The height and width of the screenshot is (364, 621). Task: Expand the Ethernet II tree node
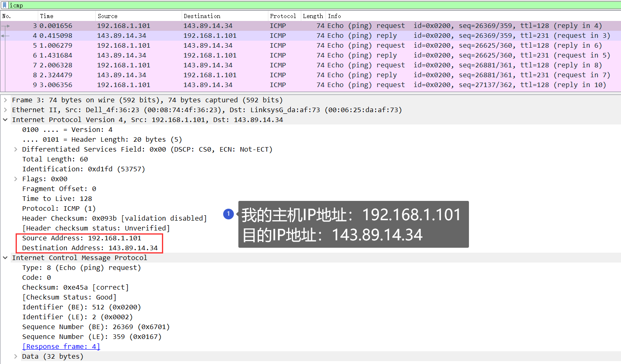point(5,110)
